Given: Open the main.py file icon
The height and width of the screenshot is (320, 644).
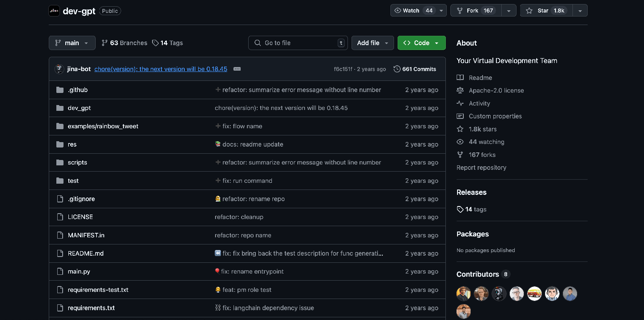Looking at the screenshot, I should click(60, 271).
